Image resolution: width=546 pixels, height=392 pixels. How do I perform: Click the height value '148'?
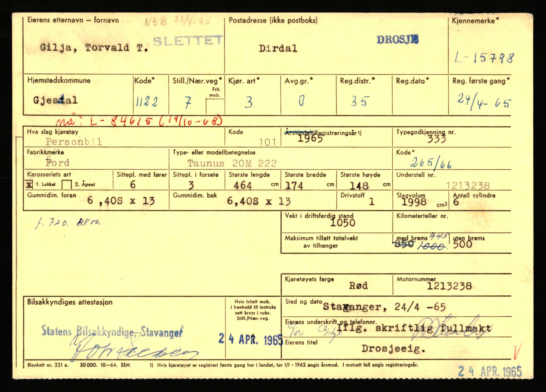[x=359, y=186]
